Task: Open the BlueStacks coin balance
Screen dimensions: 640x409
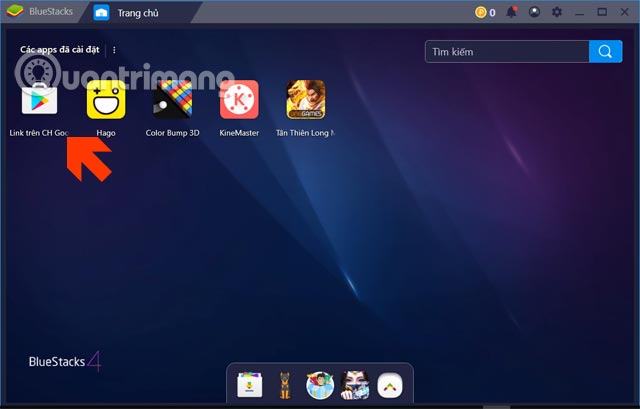Action: pos(485,13)
